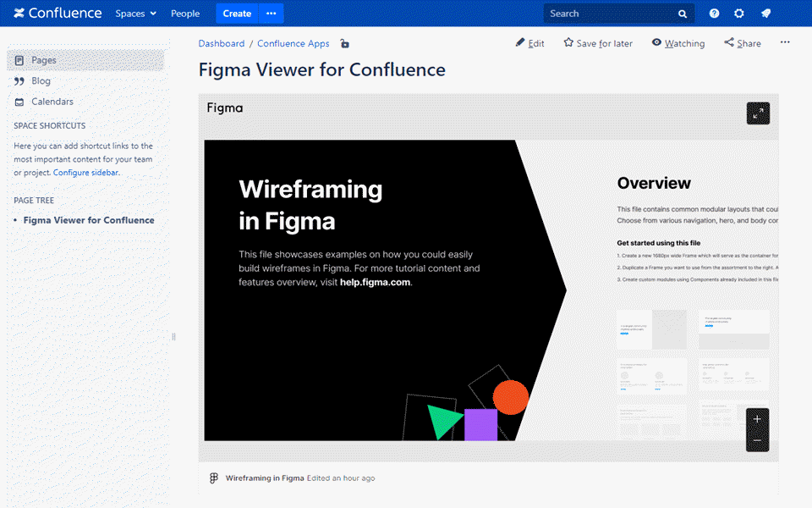This screenshot has height=508, width=812.
Task: Expand Figma viewer to fullscreen
Action: tap(758, 113)
